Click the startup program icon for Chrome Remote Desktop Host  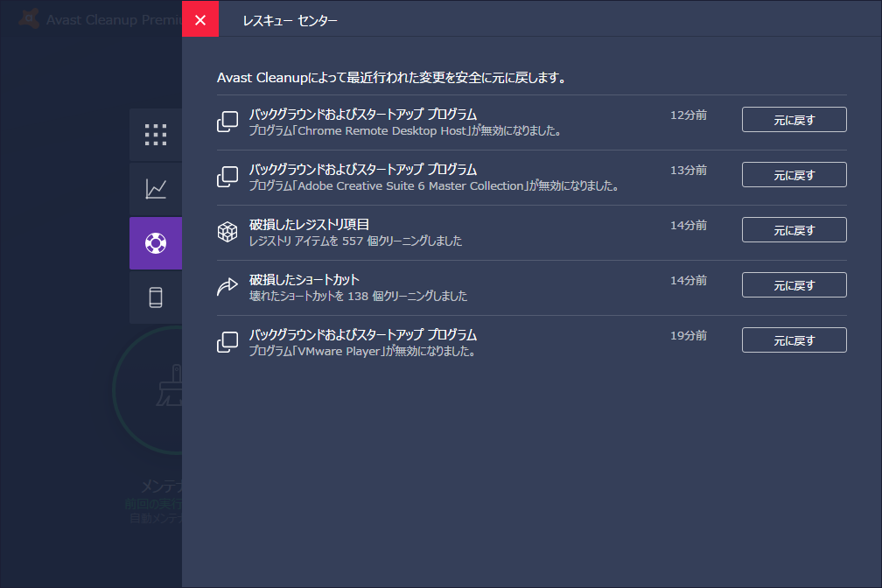point(227,122)
